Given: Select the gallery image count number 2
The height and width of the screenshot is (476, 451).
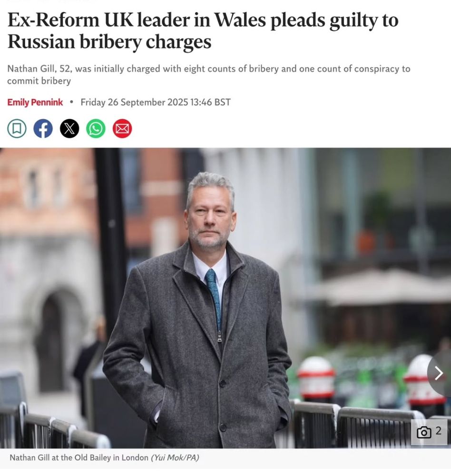Looking at the screenshot, I should [x=438, y=431].
